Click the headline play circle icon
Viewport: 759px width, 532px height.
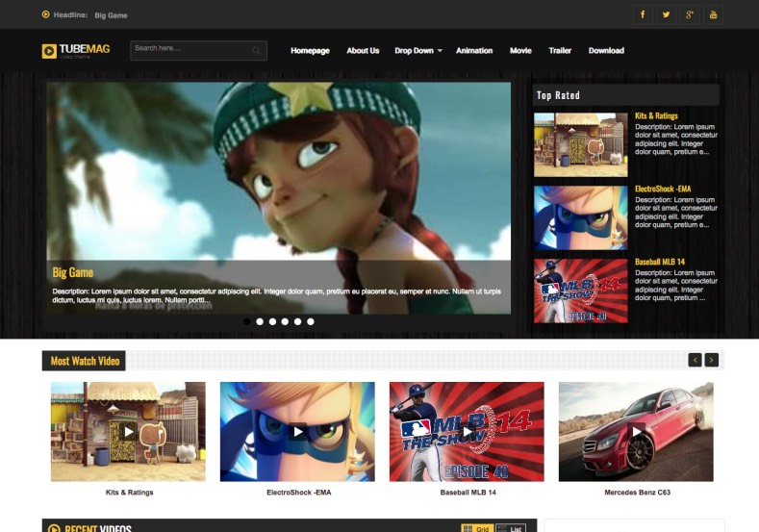point(45,14)
